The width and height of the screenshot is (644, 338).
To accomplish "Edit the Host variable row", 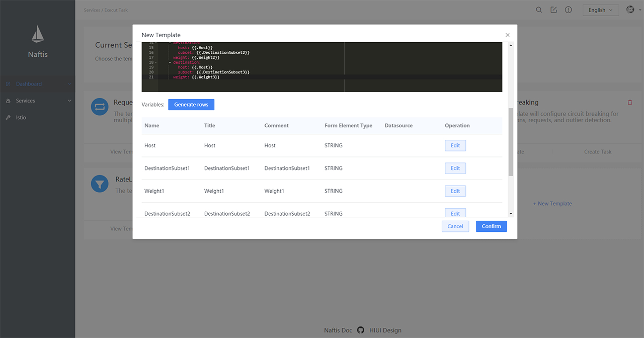I will click(455, 145).
